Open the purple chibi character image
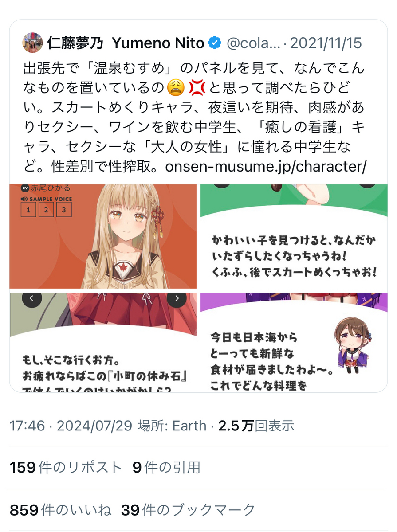This screenshot has width=397, height=532. coord(294,342)
